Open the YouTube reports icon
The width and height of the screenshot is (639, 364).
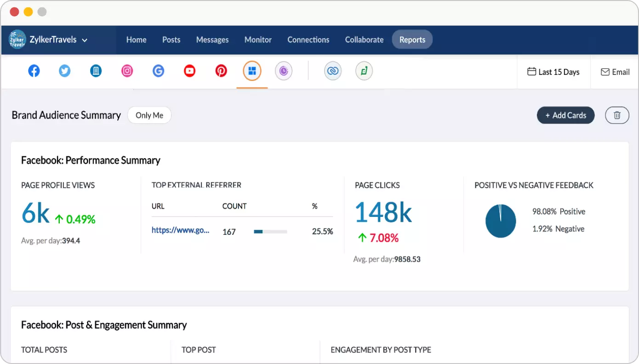(x=190, y=71)
